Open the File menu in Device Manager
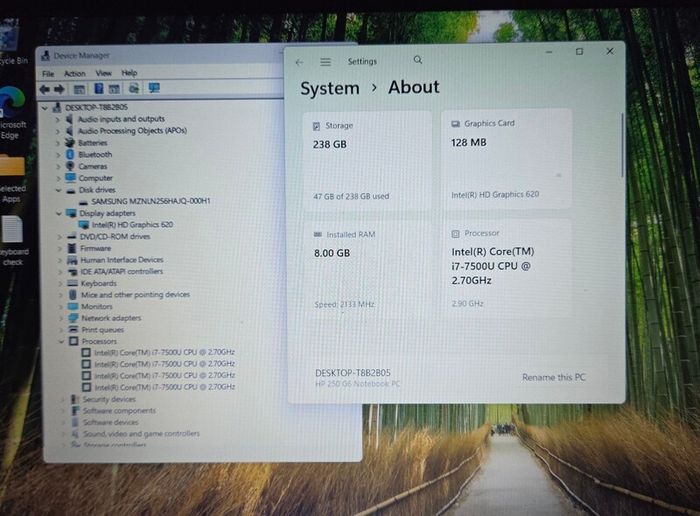700x516 pixels. point(48,74)
